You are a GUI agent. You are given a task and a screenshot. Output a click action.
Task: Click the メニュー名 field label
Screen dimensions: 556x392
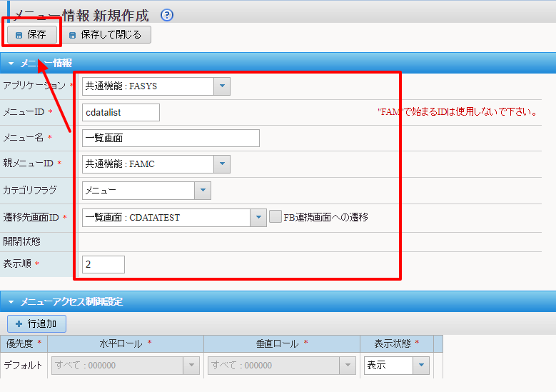(24, 138)
